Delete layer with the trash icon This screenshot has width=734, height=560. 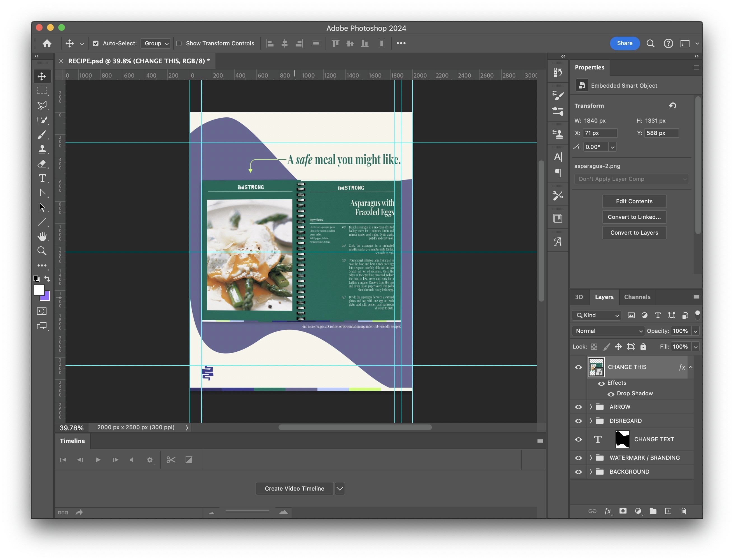[683, 511]
